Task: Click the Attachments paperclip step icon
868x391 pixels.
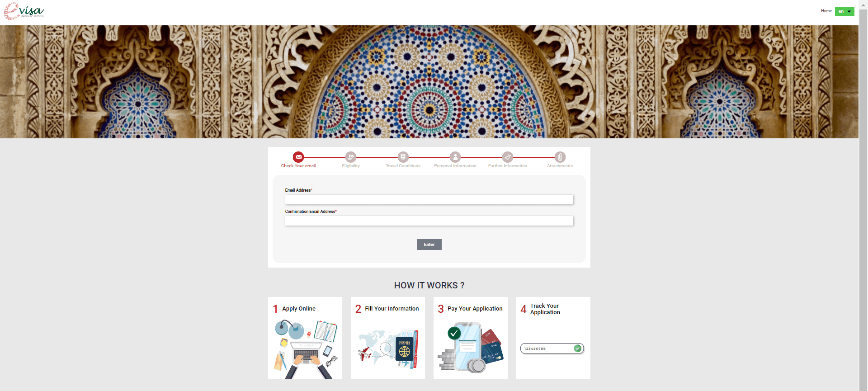Action: tap(560, 157)
